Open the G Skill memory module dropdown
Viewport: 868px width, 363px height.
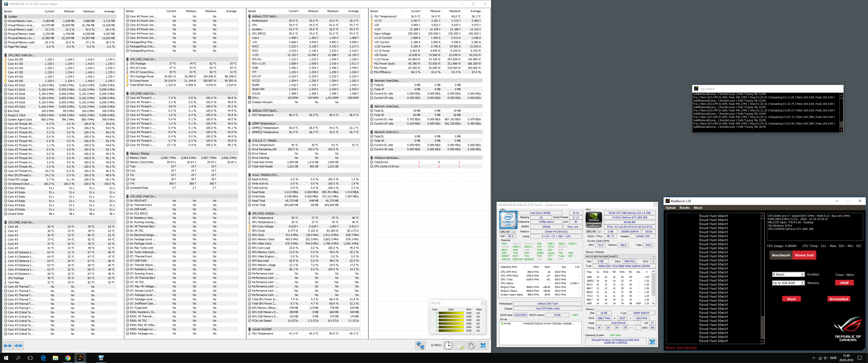pos(620,257)
